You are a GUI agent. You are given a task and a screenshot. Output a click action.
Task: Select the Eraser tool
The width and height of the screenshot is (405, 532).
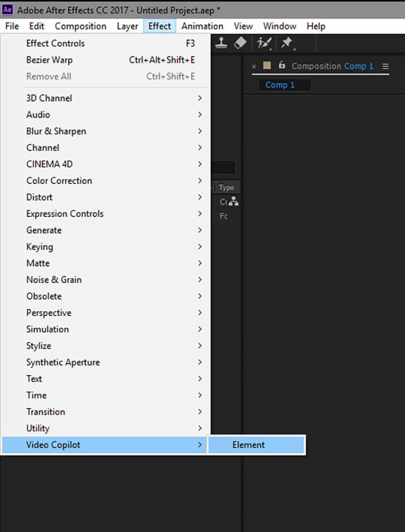click(x=240, y=43)
